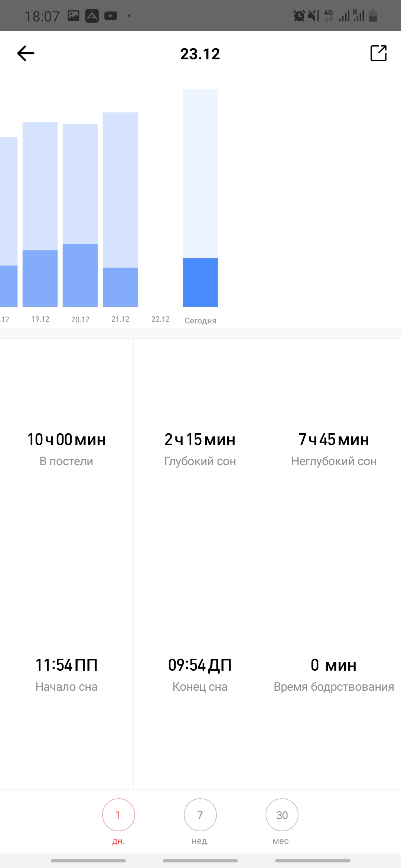
Task: Tap the battery status icon
Action: (373, 16)
